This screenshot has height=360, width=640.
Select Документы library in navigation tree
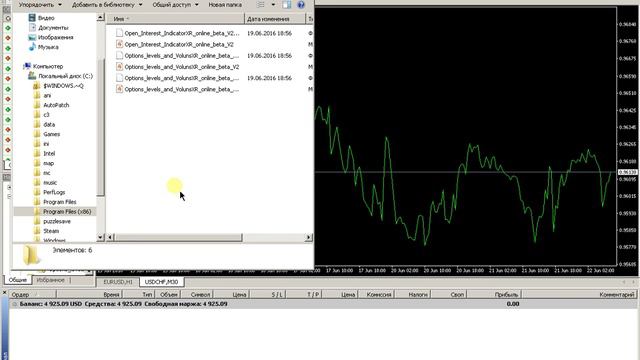click(x=53, y=28)
